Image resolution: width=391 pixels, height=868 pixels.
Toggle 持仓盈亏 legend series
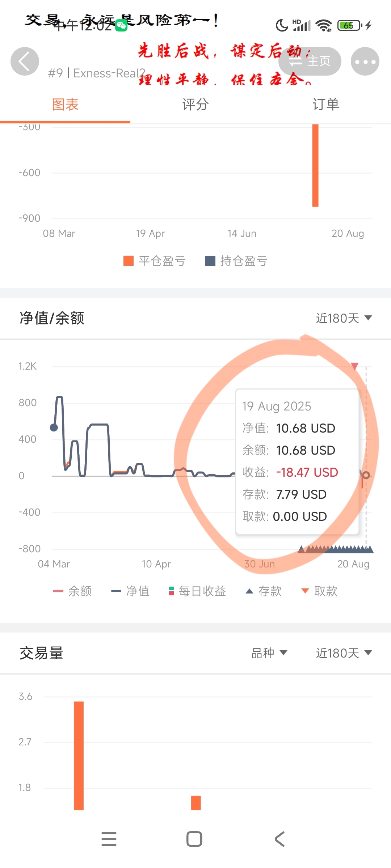[x=236, y=261]
